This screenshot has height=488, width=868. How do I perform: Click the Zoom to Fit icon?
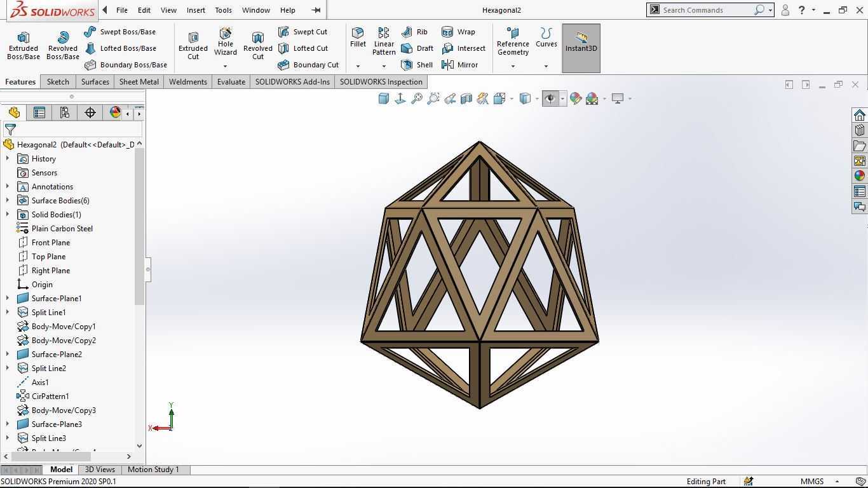pos(417,98)
